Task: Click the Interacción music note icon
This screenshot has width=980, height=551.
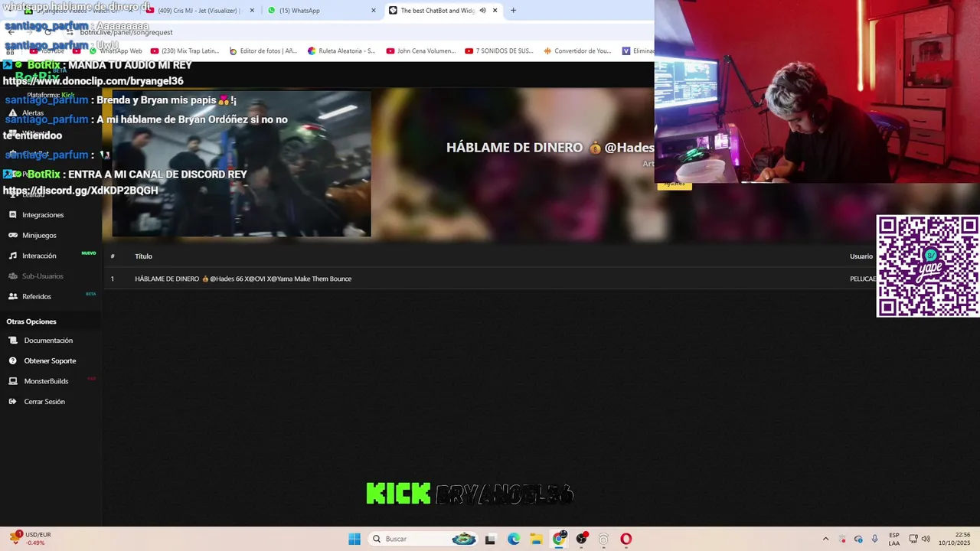Action: click(13, 256)
